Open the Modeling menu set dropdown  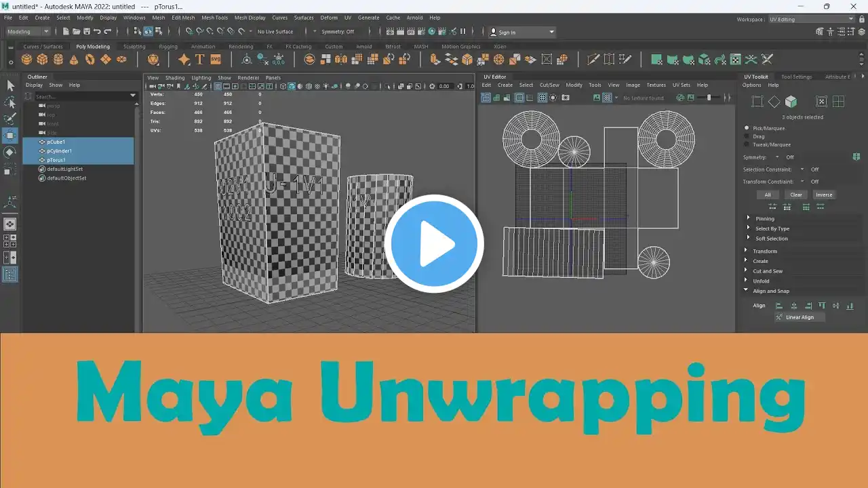click(28, 32)
